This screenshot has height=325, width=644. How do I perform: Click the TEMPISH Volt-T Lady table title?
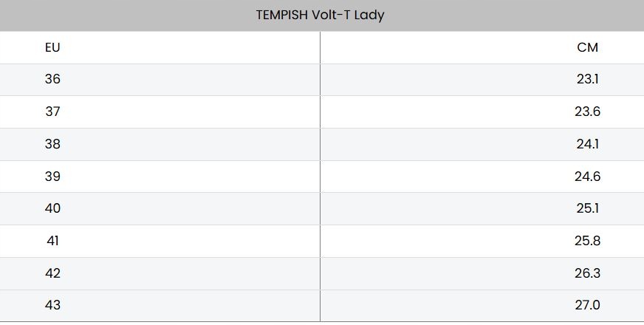pyautogui.click(x=320, y=15)
